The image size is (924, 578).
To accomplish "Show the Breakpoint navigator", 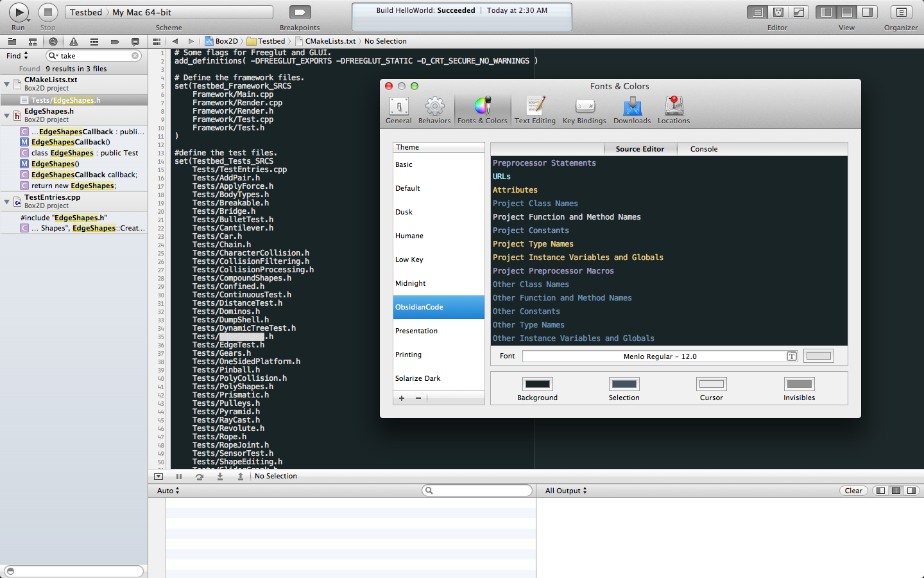I will pyautogui.click(x=115, y=41).
